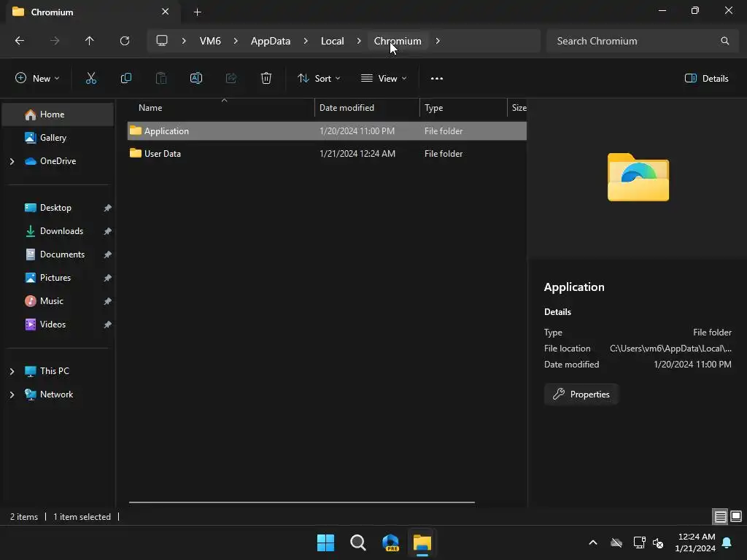The width and height of the screenshot is (747, 560).
Task: Open the New dropdown menu
Action: (x=37, y=79)
